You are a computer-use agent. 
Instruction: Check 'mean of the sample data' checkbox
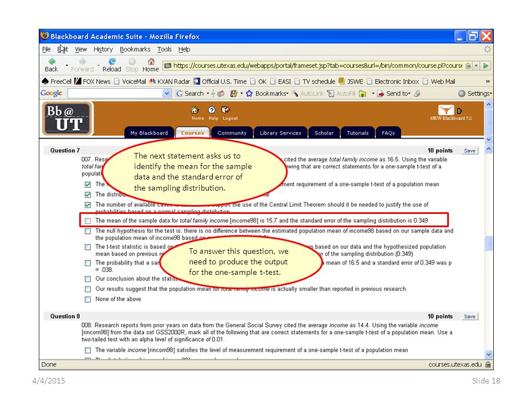click(x=88, y=221)
